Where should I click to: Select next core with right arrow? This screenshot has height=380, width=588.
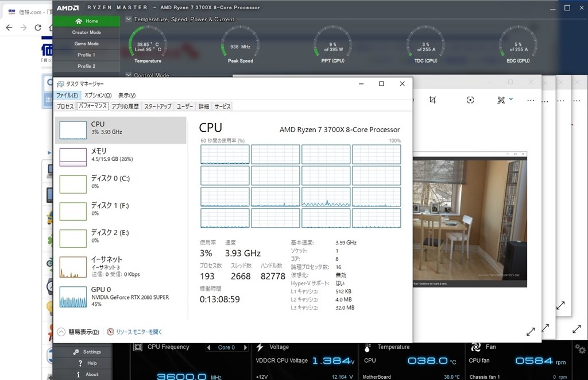click(245, 347)
